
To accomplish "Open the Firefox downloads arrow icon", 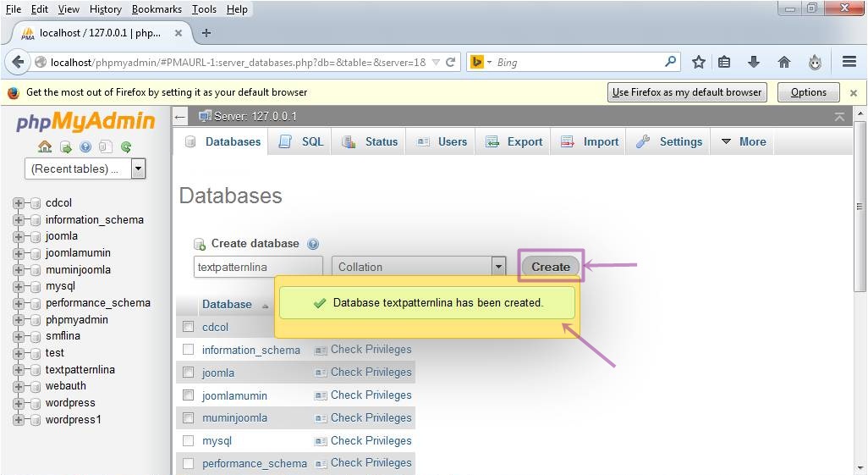I will (x=754, y=62).
